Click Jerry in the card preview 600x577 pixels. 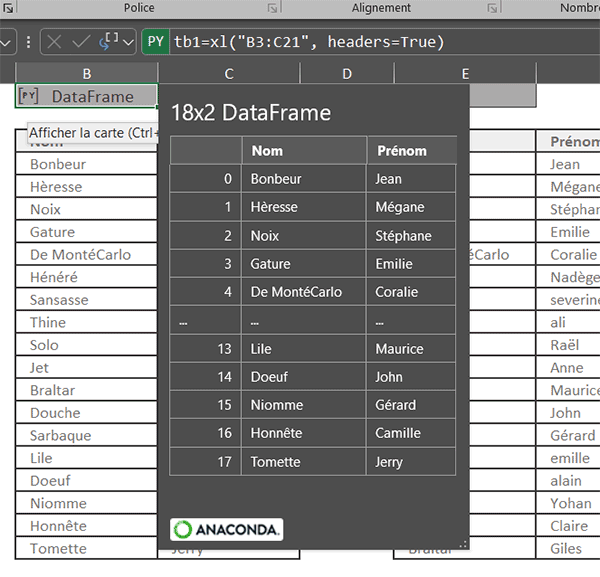pyautogui.click(x=389, y=462)
